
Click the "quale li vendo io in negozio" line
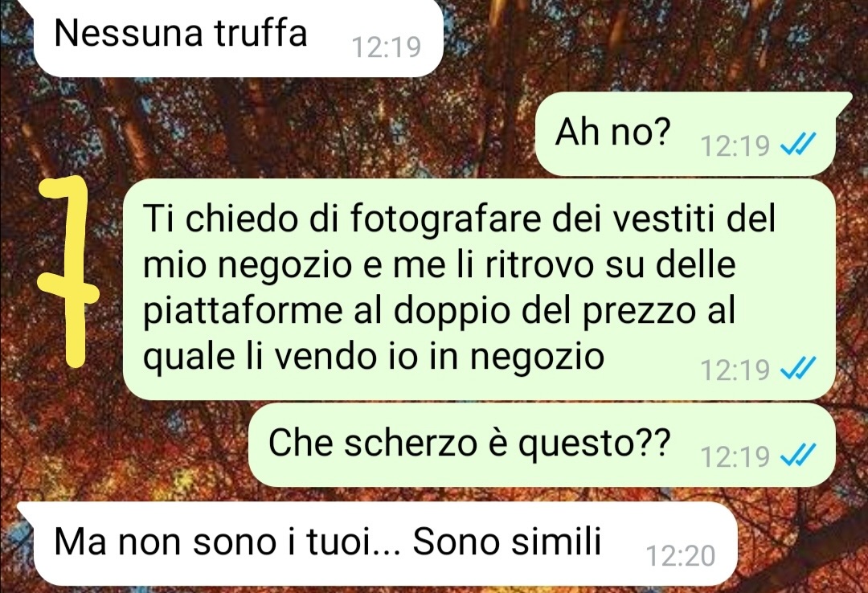tap(373, 357)
